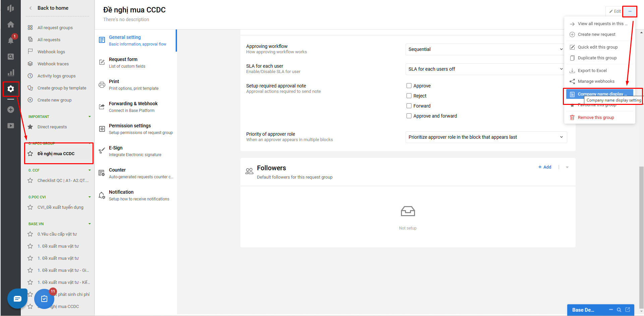Select Export to Excel
644x316 pixels.
tap(599, 71)
